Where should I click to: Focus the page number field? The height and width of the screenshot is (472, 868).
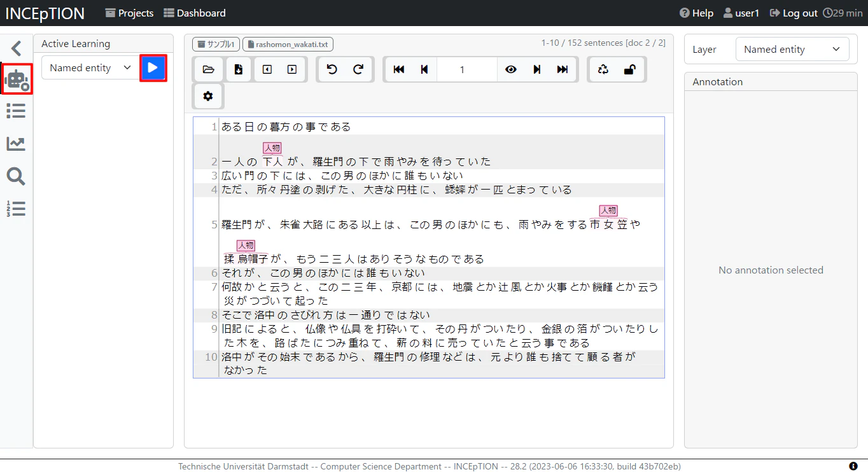click(x=467, y=70)
